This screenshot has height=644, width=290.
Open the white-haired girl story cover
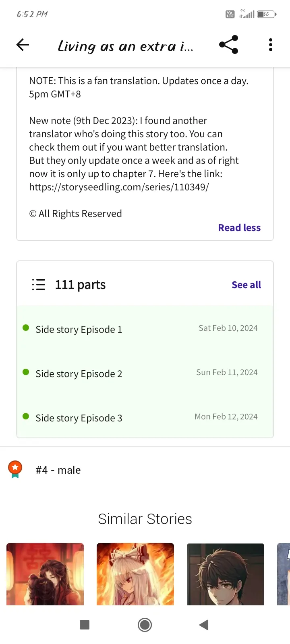tap(135, 574)
